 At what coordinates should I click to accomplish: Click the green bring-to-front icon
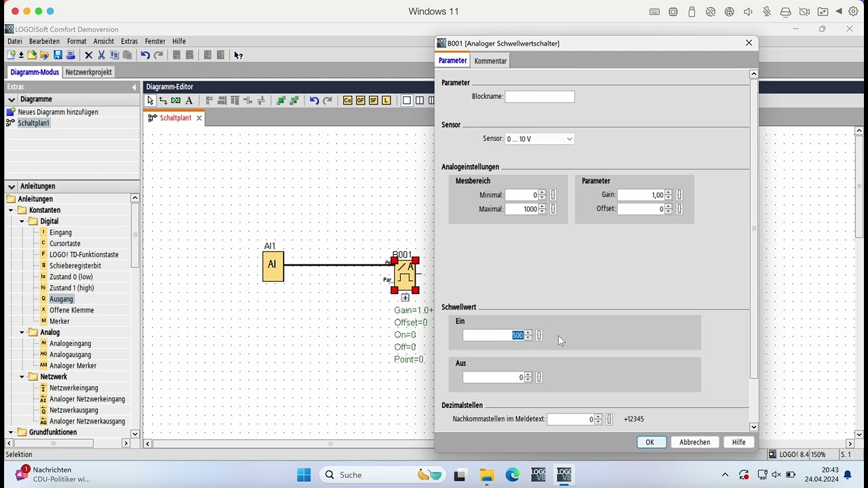[x=281, y=100]
